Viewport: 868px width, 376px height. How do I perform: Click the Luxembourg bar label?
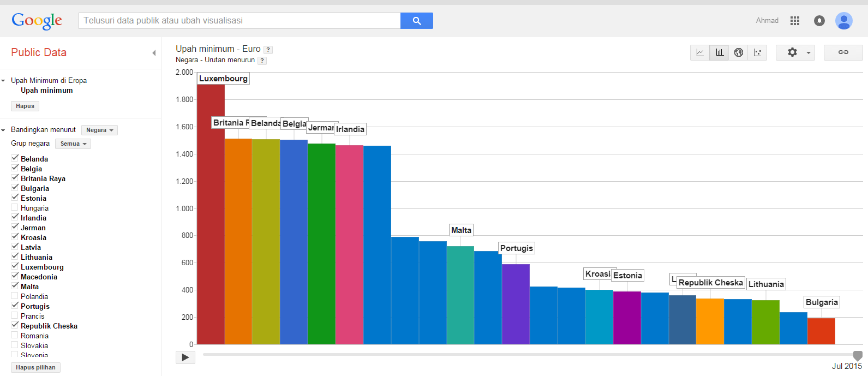223,79
